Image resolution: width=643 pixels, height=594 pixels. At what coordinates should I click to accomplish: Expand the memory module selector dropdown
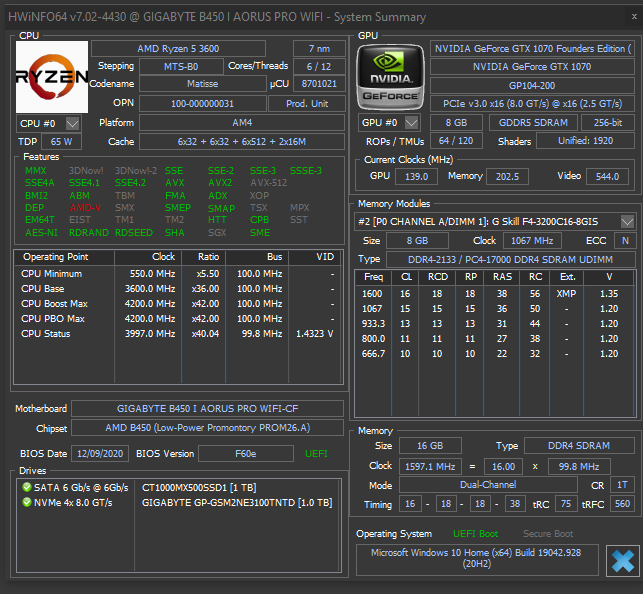click(x=627, y=222)
